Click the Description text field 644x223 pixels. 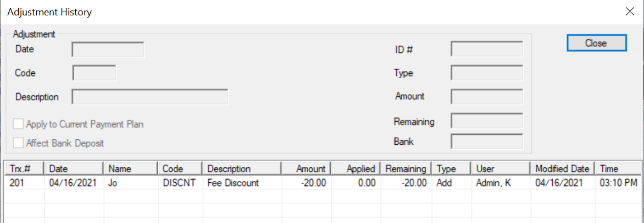150,97
